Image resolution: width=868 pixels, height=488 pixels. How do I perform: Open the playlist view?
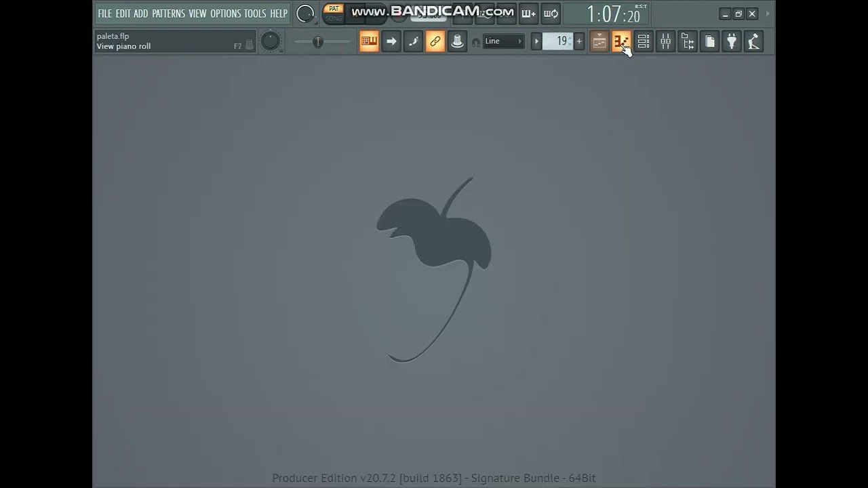point(599,41)
